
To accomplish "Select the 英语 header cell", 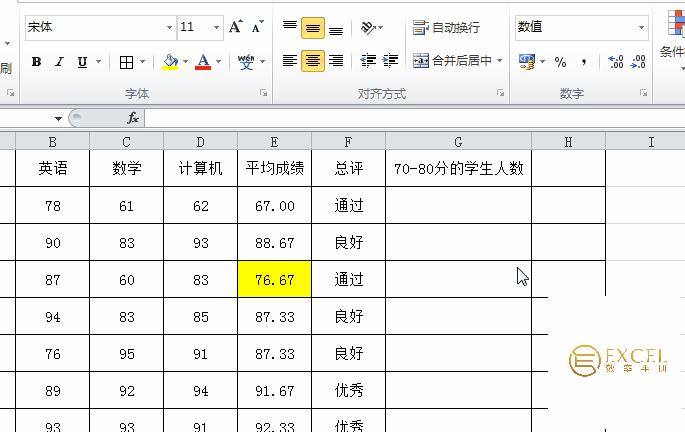I will 52,168.
